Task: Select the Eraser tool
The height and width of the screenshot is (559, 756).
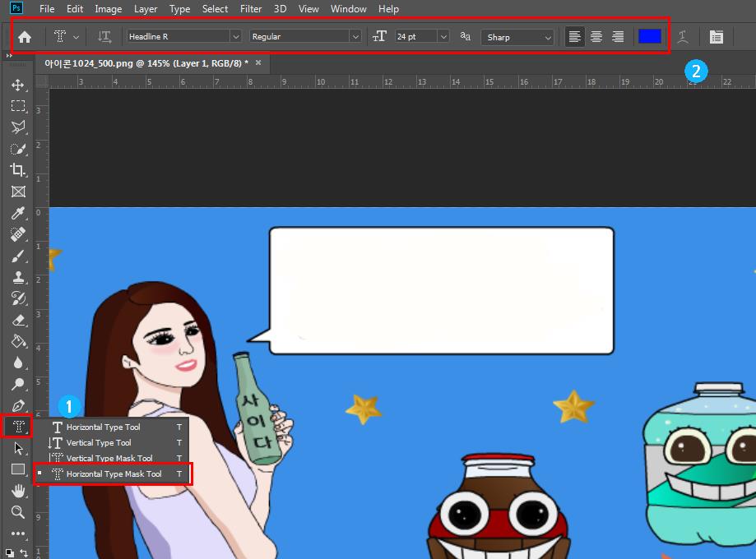Action: [17, 321]
